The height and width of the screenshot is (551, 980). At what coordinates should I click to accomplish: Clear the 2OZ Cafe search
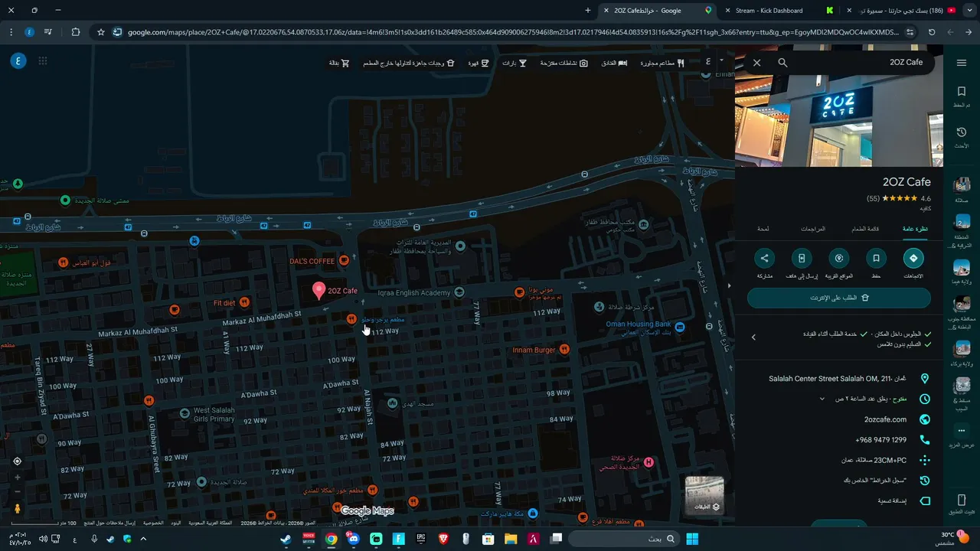(757, 63)
